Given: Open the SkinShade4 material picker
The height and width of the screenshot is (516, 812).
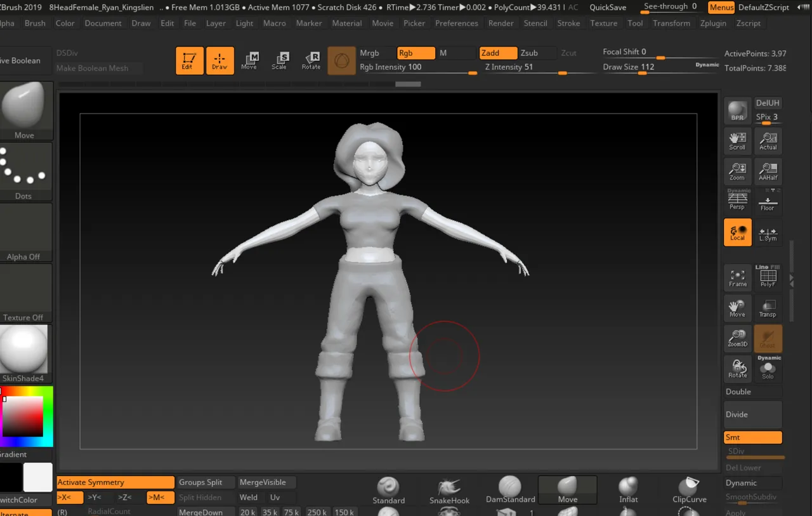Looking at the screenshot, I should 25,354.
